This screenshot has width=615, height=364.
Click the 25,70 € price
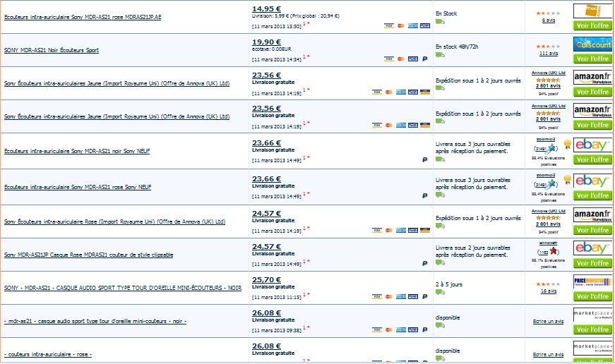266,279
